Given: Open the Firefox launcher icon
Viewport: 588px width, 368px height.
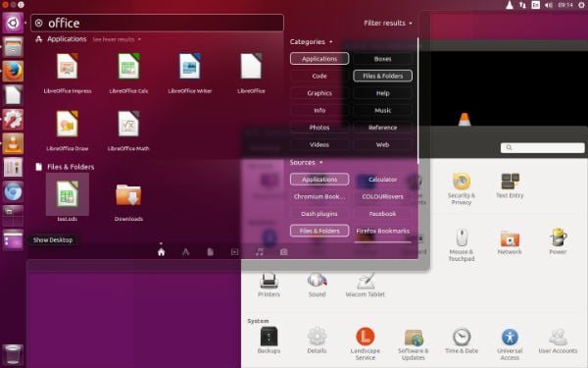Looking at the screenshot, I should tap(13, 72).
